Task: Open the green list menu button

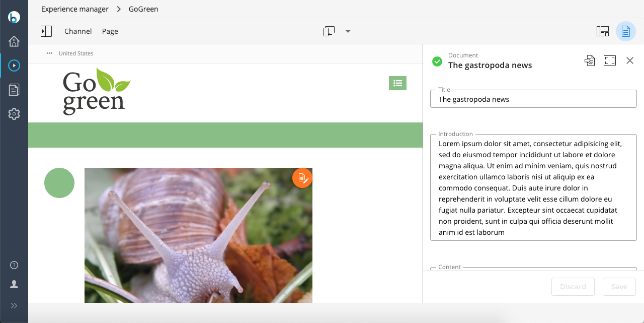Action: pyautogui.click(x=397, y=83)
